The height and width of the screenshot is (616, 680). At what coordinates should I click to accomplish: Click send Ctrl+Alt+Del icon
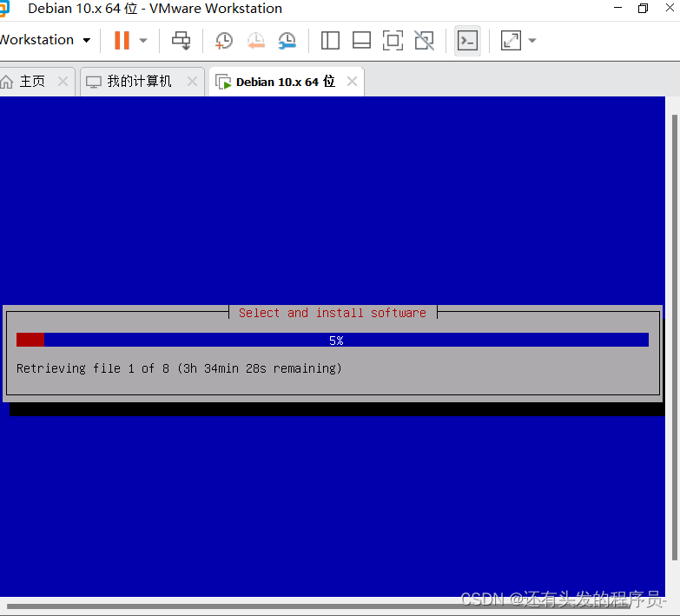(181, 40)
